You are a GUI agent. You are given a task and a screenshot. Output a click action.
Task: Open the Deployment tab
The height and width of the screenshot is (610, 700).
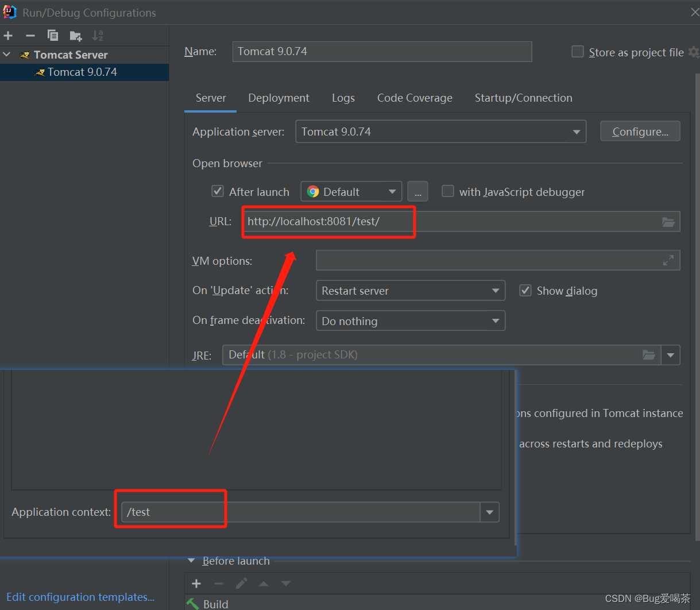[x=279, y=98]
